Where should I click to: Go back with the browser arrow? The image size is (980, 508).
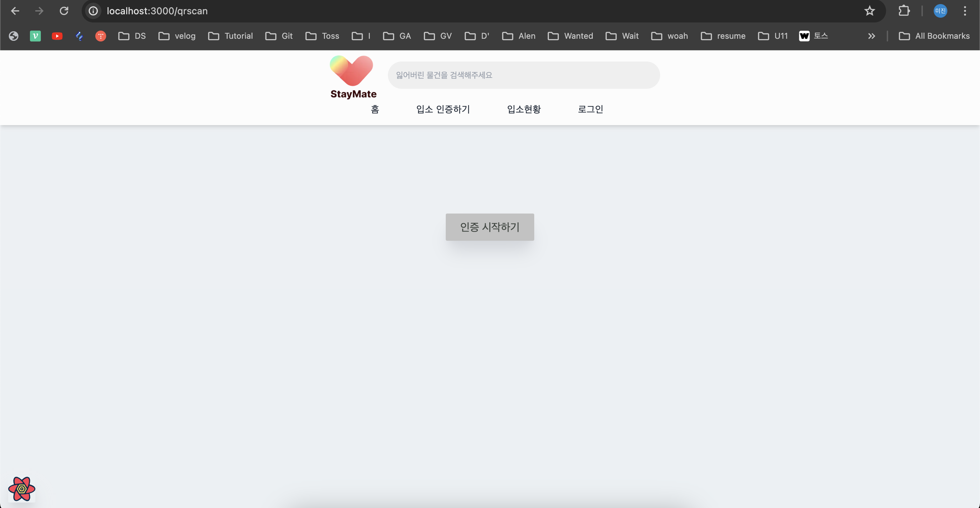15,11
